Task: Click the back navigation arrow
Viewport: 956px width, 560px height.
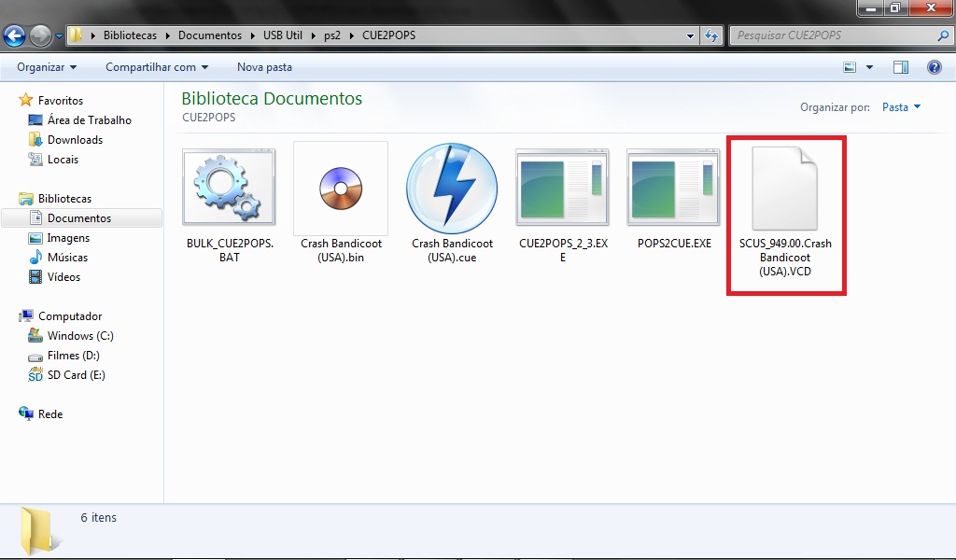Action: coord(15,36)
